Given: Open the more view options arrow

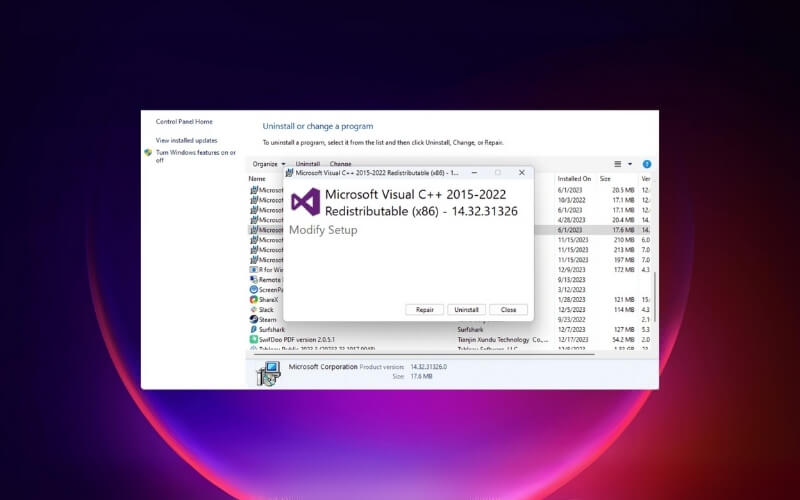Looking at the screenshot, I should point(630,164).
